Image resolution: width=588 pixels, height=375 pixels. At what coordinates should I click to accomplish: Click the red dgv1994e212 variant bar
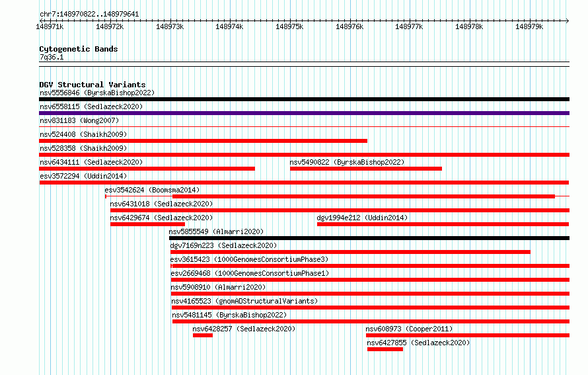coord(443,224)
